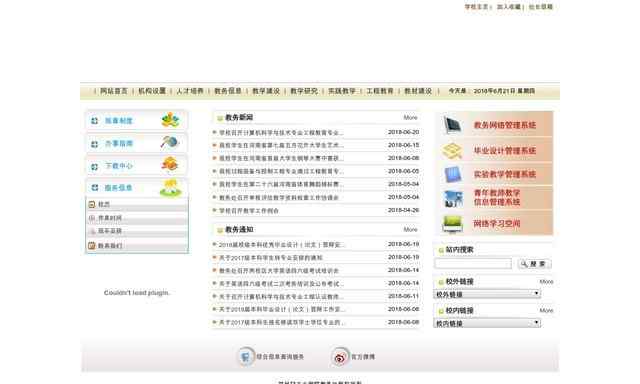This screenshot has height=384, width=640.
Task: Click the globe-and-pen icon beside 办事指南
Action: 170,142
